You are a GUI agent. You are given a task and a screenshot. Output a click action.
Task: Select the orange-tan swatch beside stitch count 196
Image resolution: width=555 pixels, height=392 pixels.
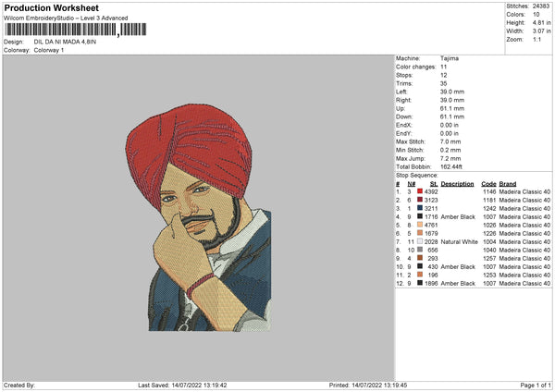(x=420, y=275)
